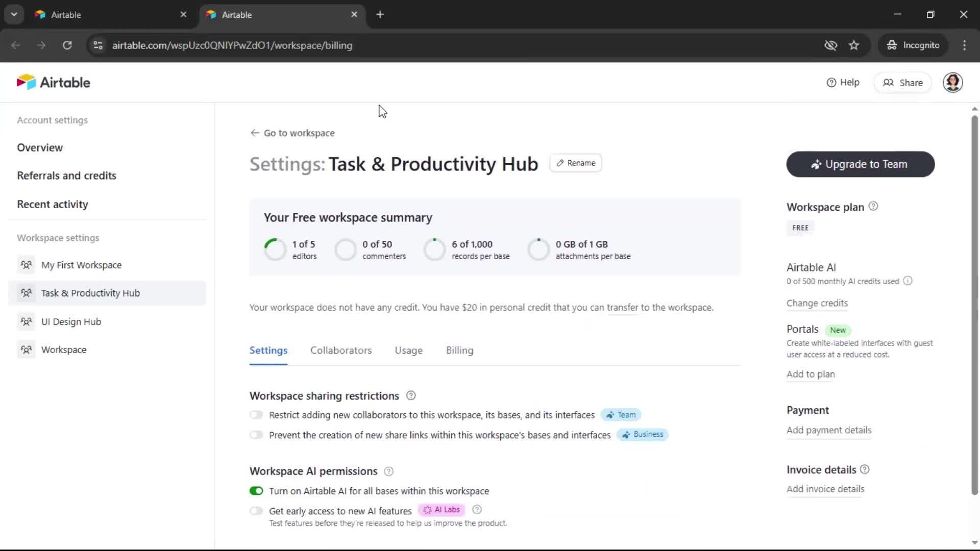
Task: Click the Share button in header
Action: point(902,83)
